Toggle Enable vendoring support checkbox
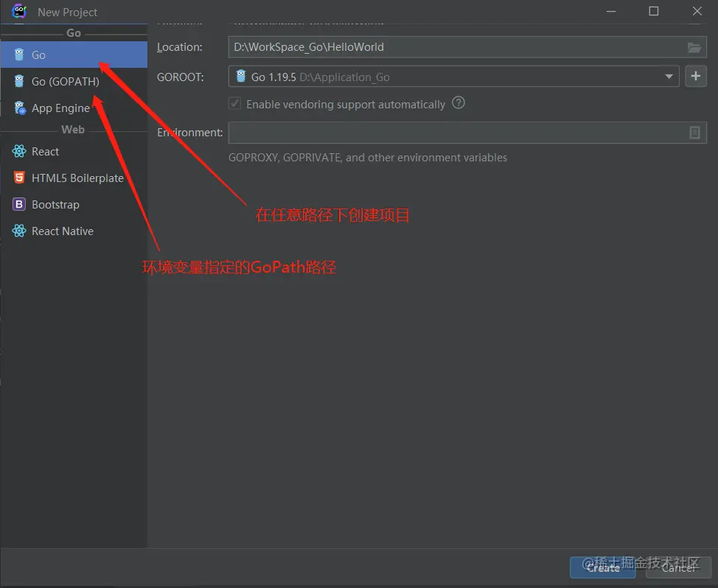The height and width of the screenshot is (588, 718). point(235,104)
